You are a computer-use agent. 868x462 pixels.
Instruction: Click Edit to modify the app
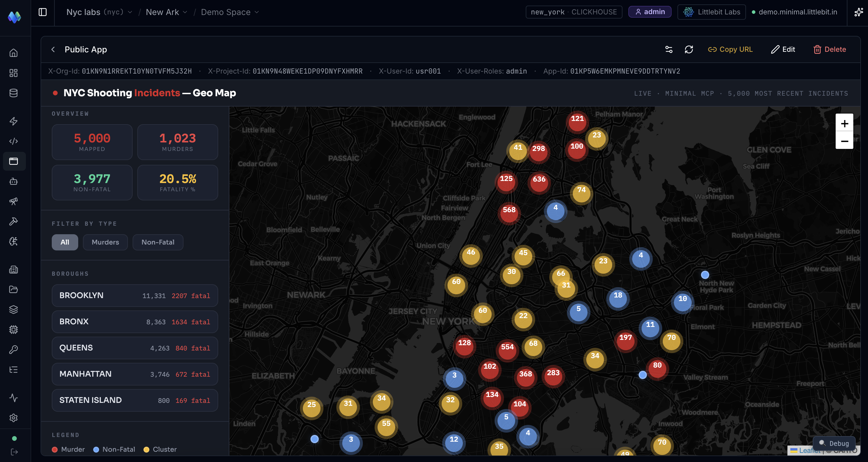tap(783, 49)
